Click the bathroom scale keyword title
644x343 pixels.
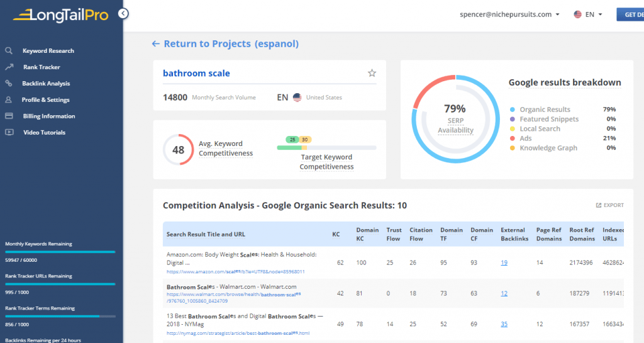(196, 73)
